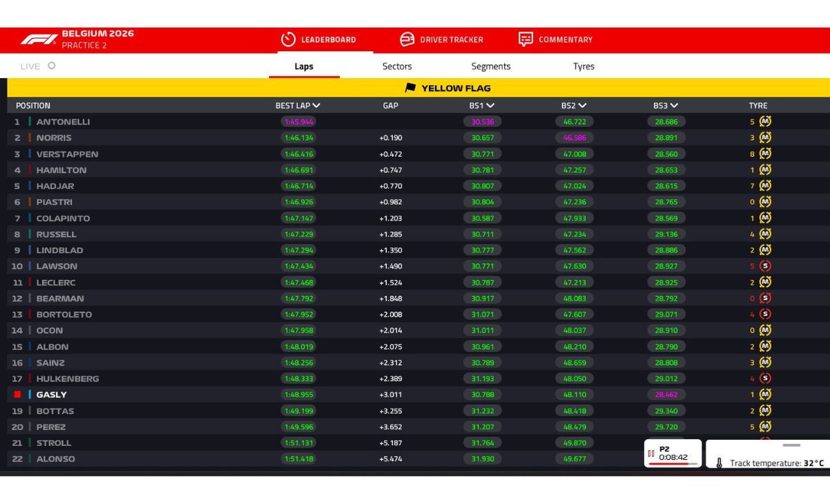Click Verstappen's medium tyre icon
The image size is (830, 504).
pyautogui.click(x=765, y=153)
